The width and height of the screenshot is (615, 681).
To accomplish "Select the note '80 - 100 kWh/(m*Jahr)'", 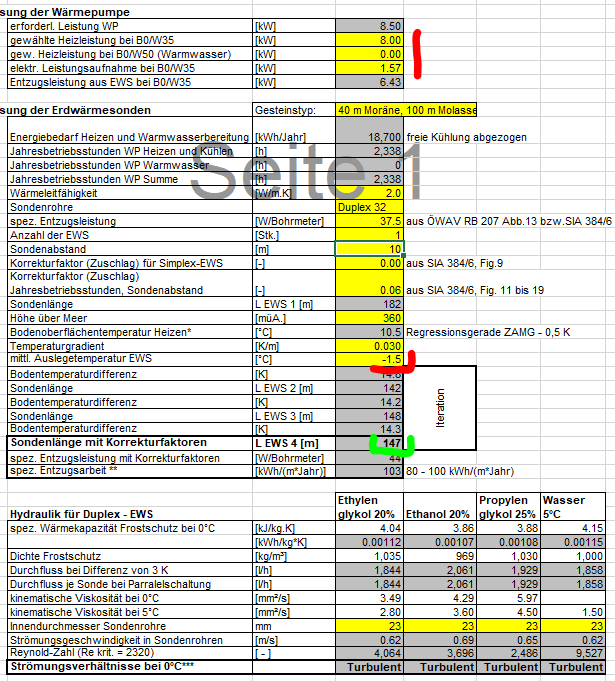I will [460, 471].
